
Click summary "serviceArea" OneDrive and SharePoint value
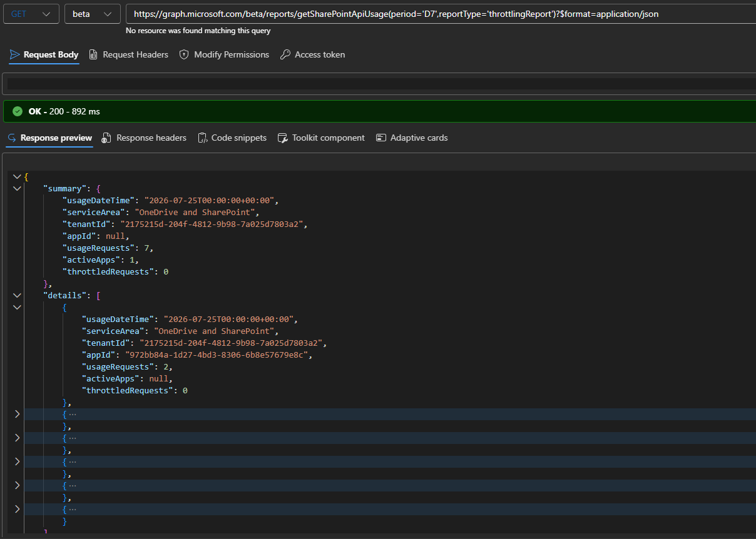195,213
